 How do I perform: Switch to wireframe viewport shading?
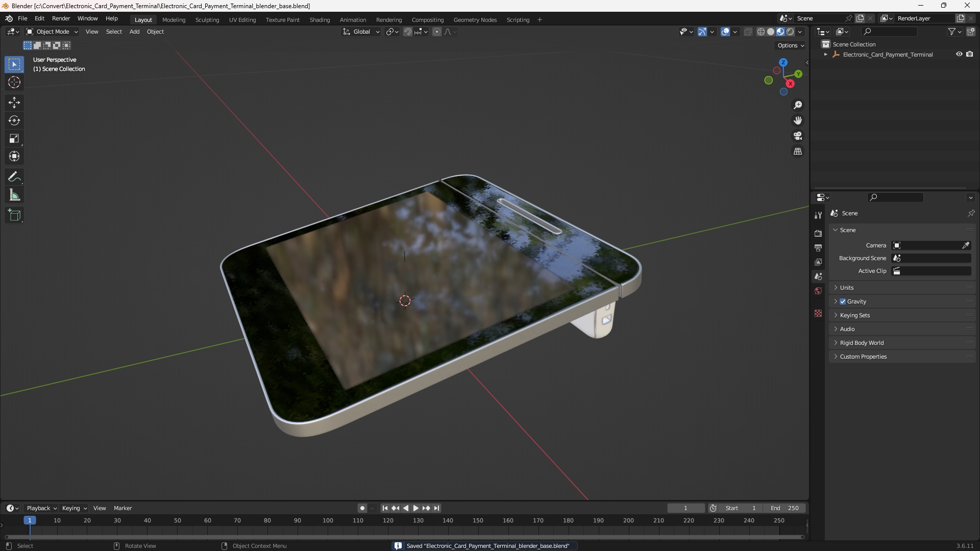coord(761,32)
